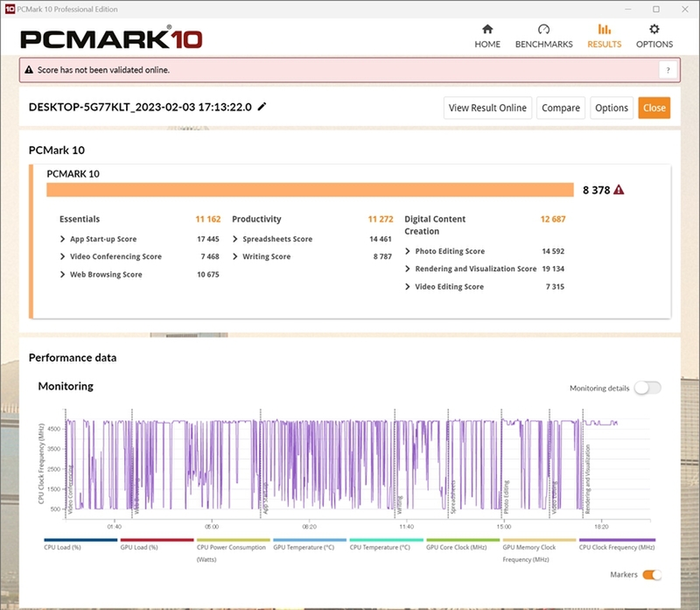Expand Photo Editing Score details
This screenshot has width=700, height=610.
(408, 251)
